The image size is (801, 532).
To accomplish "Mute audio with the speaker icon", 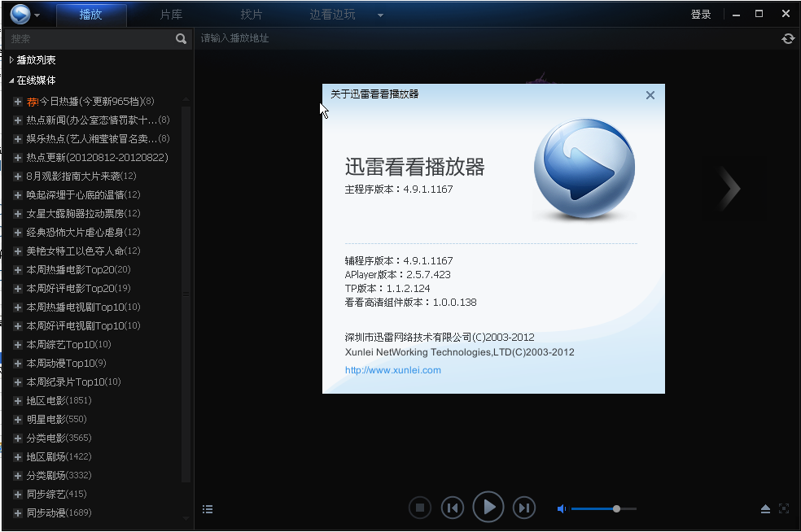I will (561, 508).
